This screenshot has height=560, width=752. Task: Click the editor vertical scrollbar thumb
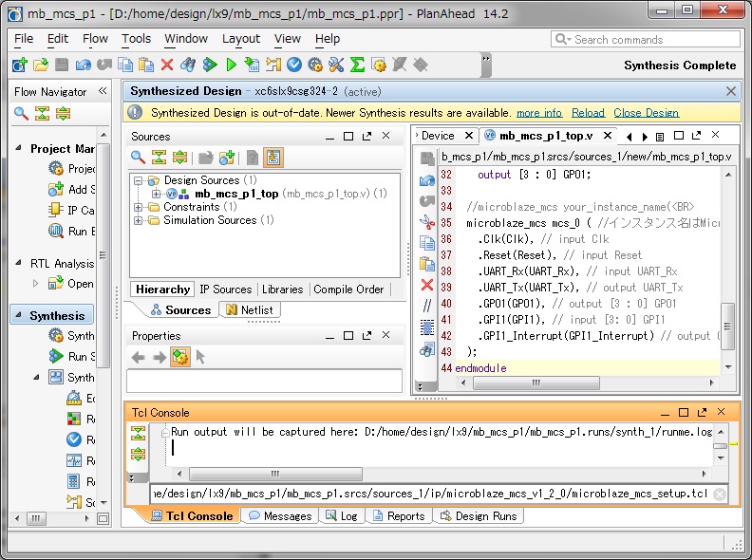[x=727, y=327]
